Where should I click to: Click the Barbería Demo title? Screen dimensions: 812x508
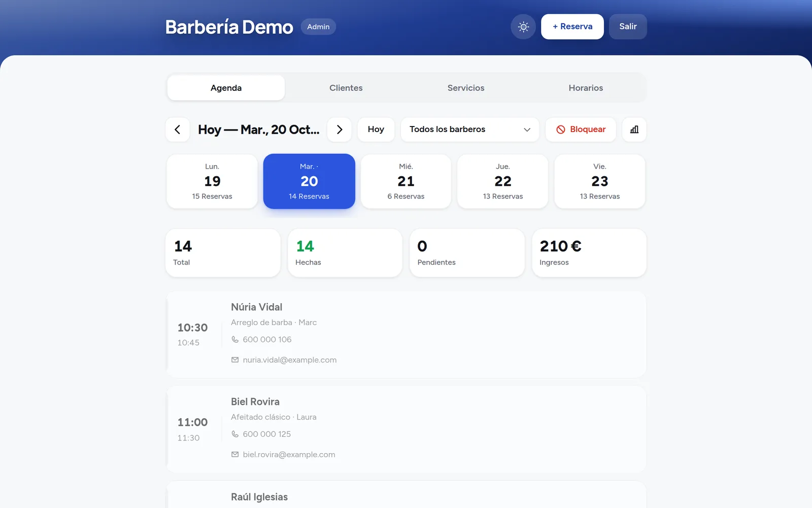[229, 27]
